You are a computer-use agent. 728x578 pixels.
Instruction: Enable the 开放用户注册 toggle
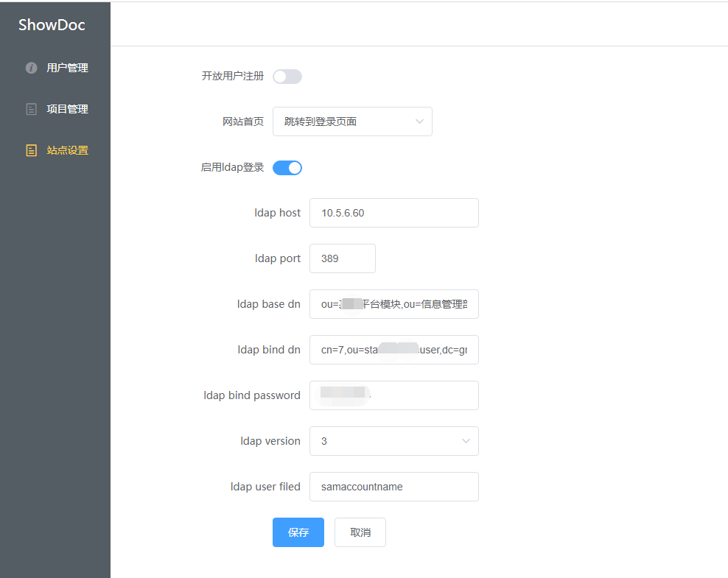tap(287, 76)
